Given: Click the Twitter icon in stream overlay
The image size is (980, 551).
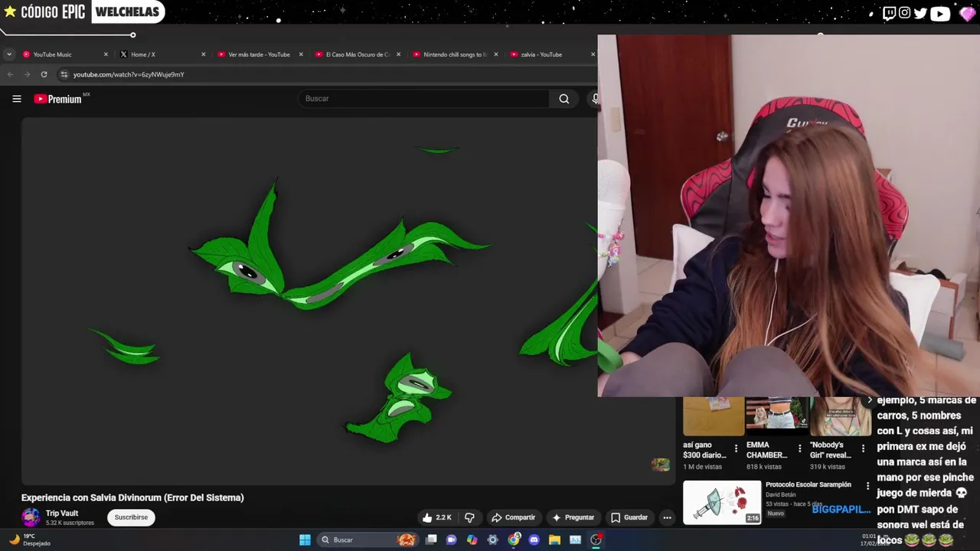Looking at the screenshot, I should (920, 13).
